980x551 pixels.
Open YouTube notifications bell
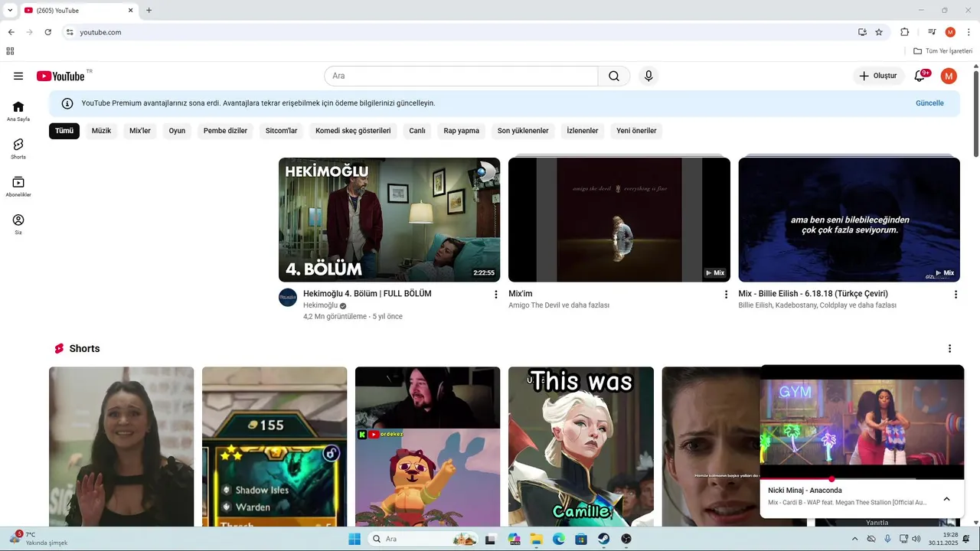920,76
